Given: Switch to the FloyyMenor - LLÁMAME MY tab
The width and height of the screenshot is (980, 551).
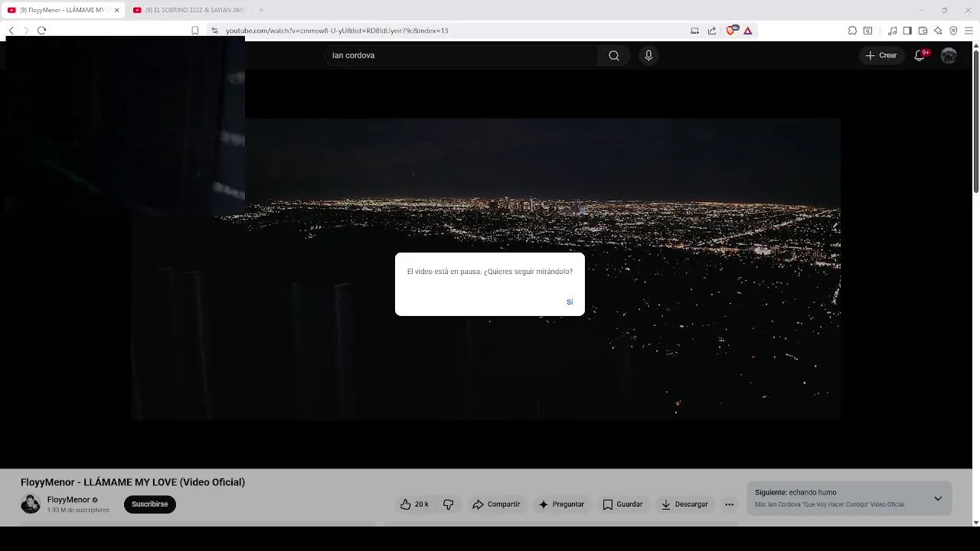Looking at the screenshot, I should coord(61,10).
